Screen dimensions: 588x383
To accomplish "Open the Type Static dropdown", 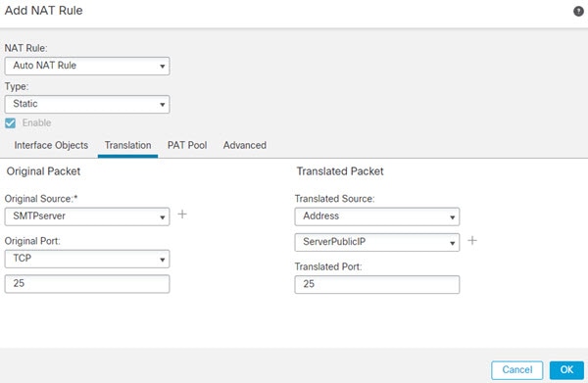I will click(x=87, y=104).
